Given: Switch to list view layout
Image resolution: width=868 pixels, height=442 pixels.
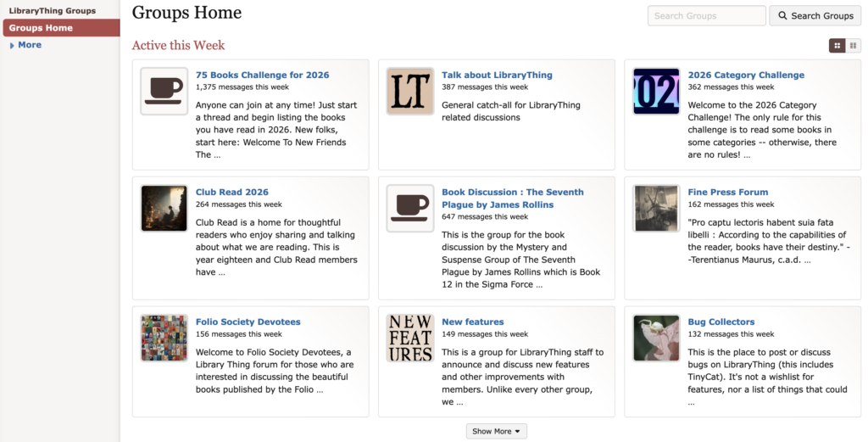Looking at the screenshot, I should coord(853,46).
